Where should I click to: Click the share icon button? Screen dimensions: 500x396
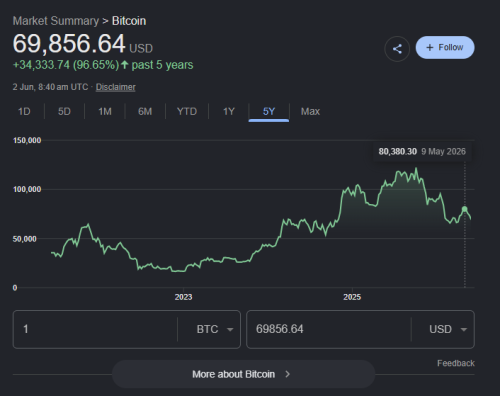397,49
